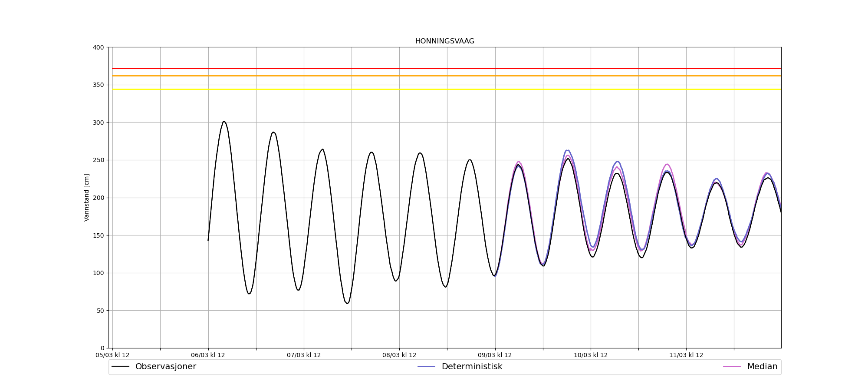Screen dimensions: 868x391
Task: Click the 09/03 kl 12 x-axis label
Action: [495, 355]
